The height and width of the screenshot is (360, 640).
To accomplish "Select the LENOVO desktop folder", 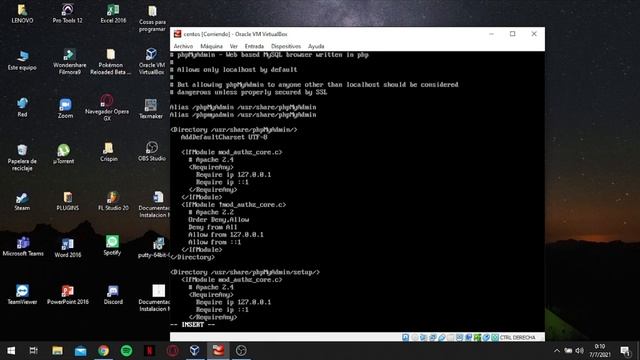I will coord(22,13).
